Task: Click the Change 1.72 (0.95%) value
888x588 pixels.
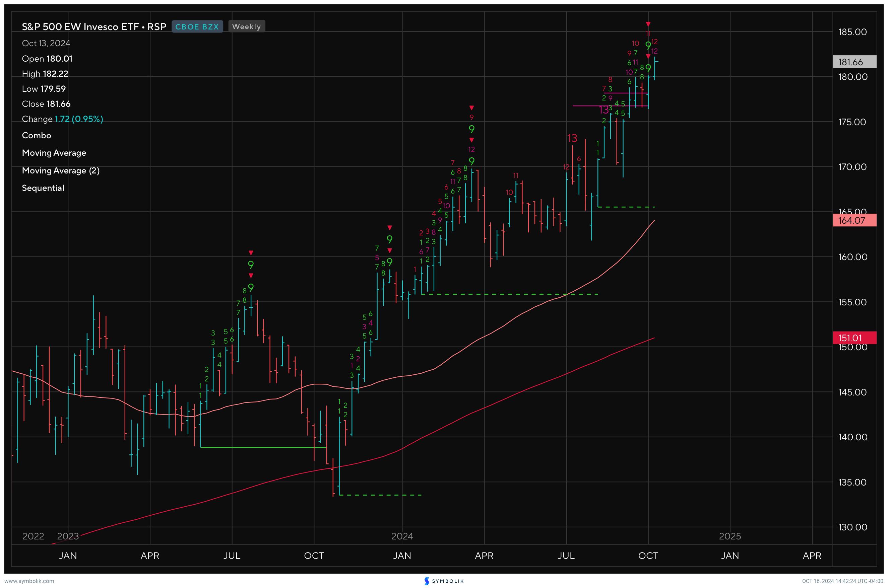Action: (x=79, y=119)
